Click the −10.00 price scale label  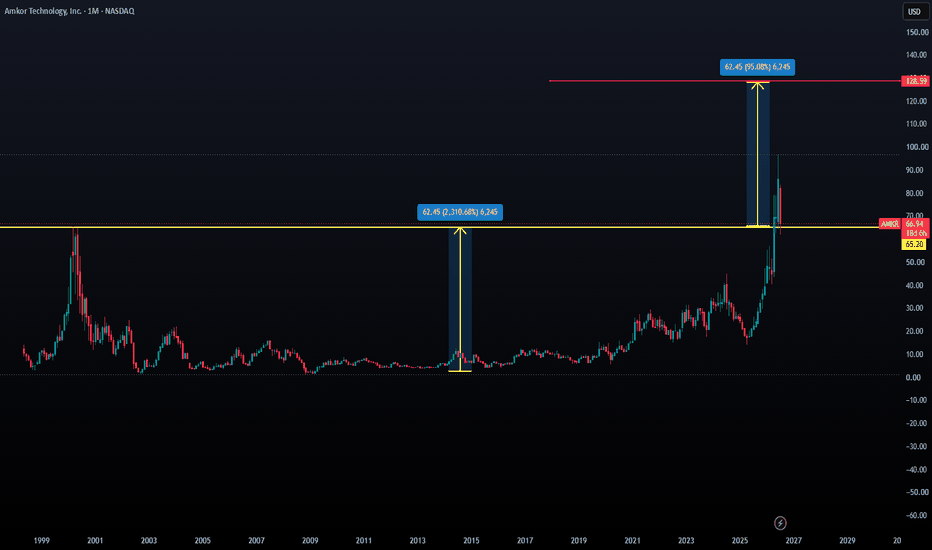coord(916,400)
